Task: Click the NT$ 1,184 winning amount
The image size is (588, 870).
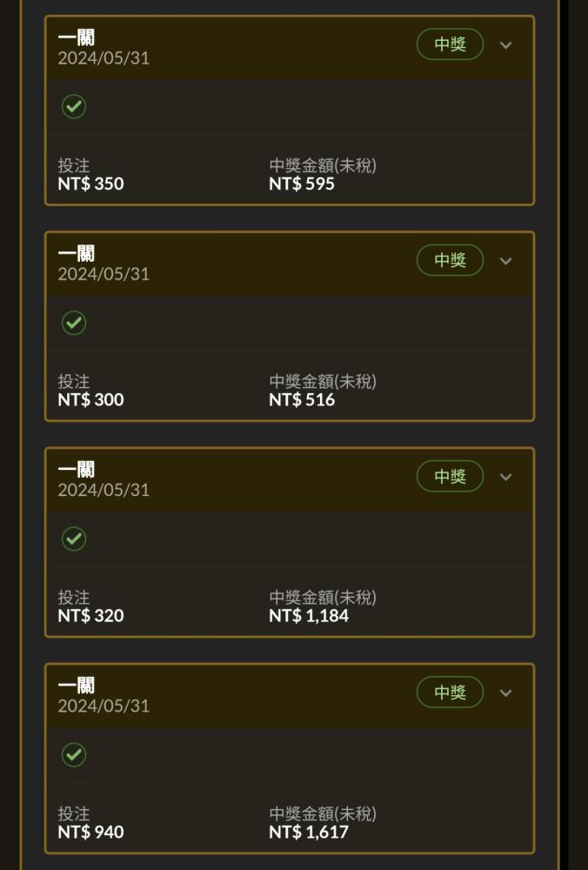Action: [309, 616]
